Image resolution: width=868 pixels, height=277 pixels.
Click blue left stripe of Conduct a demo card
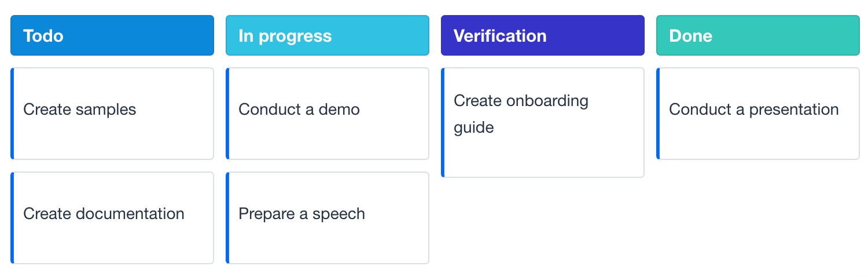pos(227,113)
